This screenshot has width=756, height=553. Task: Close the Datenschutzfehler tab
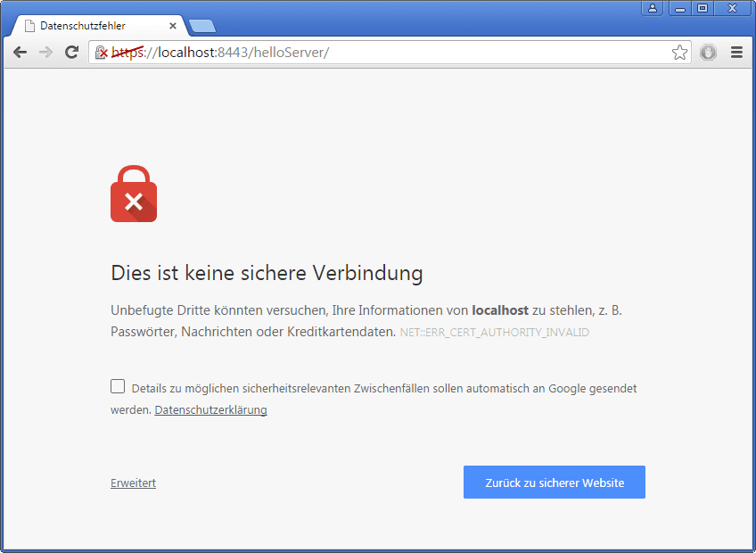pyautogui.click(x=172, y=26)
